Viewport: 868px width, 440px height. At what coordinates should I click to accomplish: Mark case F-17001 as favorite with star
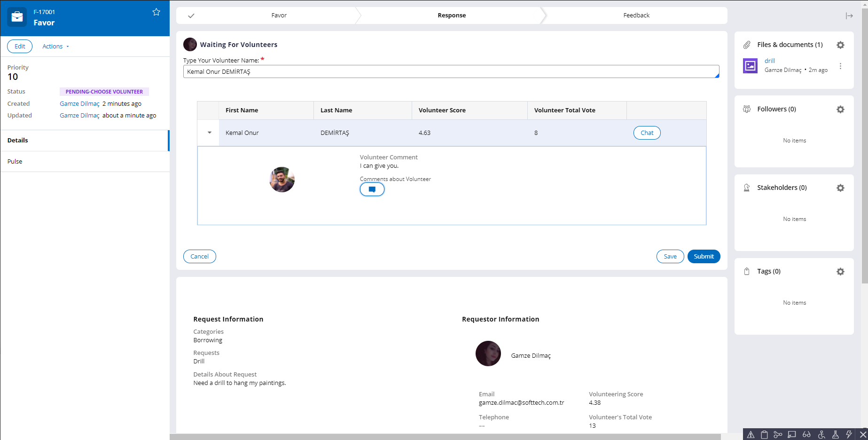tap(156, 12)
